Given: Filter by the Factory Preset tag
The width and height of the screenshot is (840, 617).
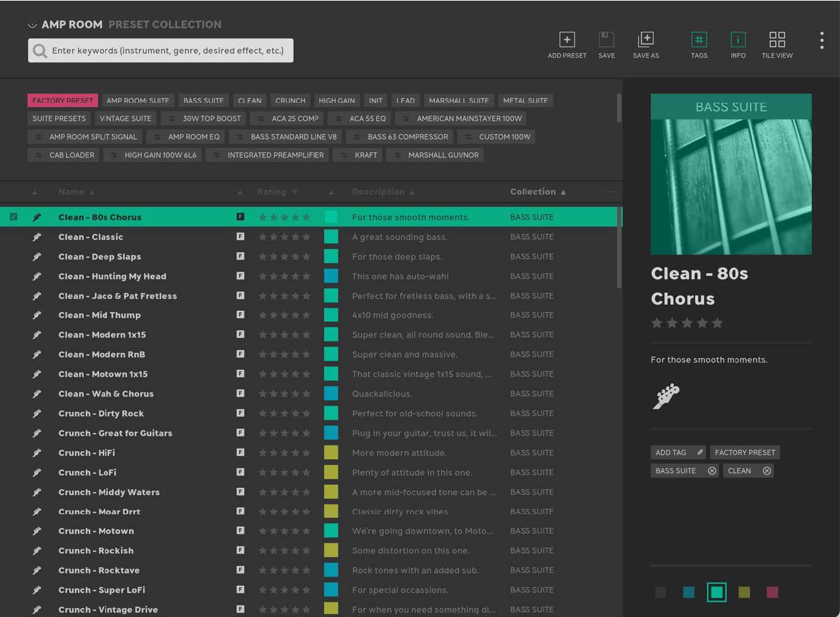Looking at the screenshot, I should point(62,100).
